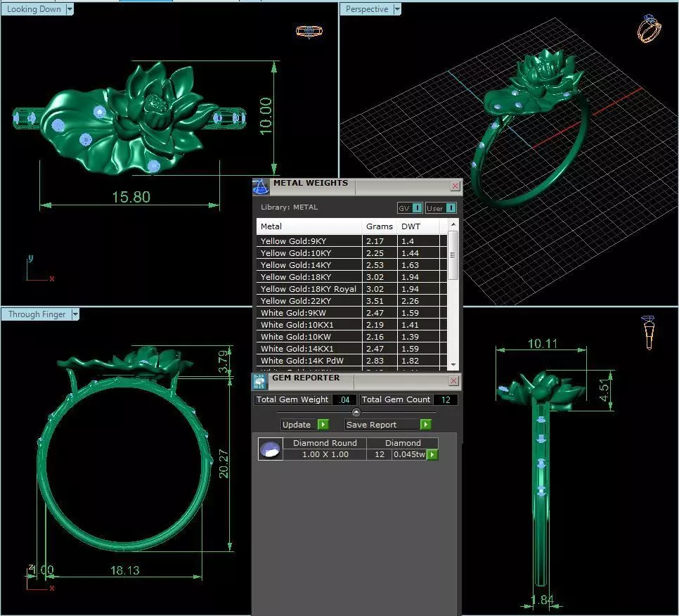Image resolution: width=679 pixels, height=616 pixels.
Task: Select the Yellow Gold:22KY row
Action: (351, 301)
